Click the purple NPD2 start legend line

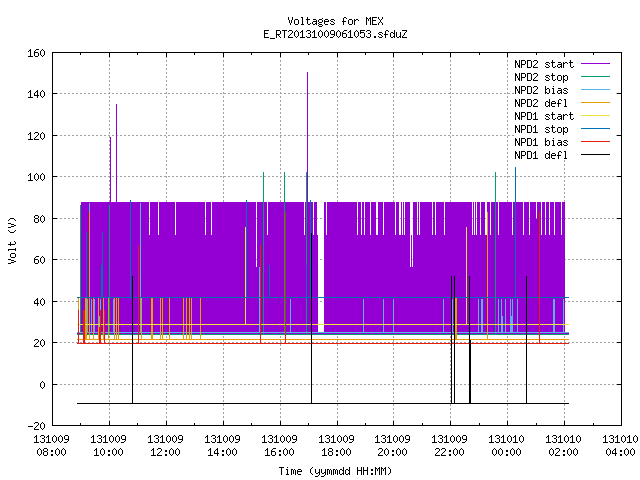coord(595,64)
